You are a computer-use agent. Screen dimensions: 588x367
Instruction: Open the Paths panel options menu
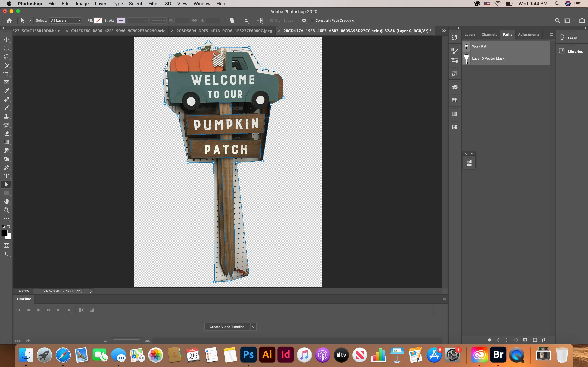pyautogui.click(x=551, y=34)
